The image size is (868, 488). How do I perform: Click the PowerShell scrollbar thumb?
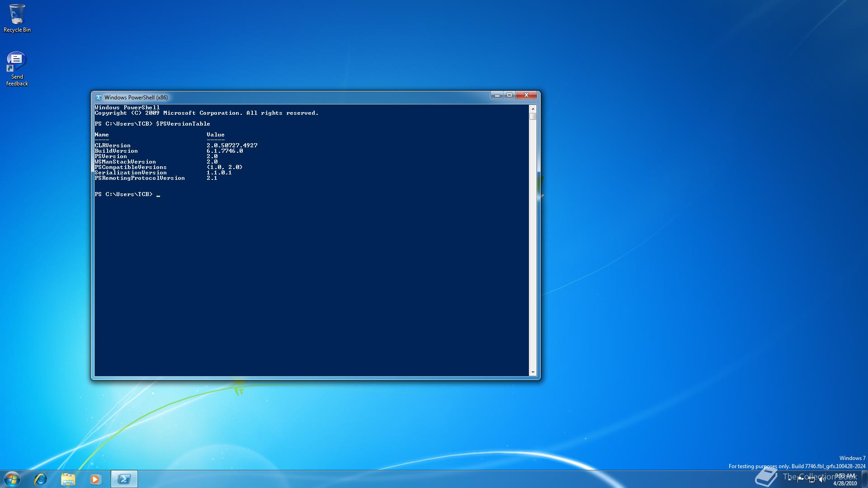click(x=533, y=116)
